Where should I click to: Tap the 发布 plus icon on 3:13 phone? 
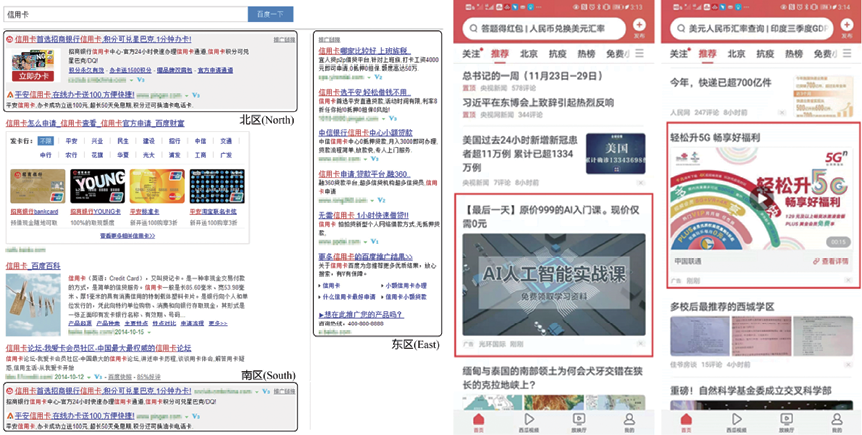tap(639, 25)
